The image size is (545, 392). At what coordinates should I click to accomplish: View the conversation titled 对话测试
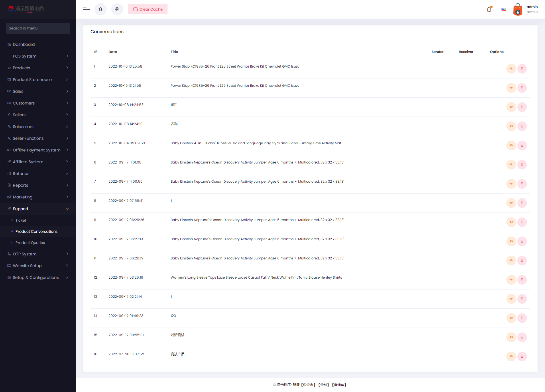point(511,337)
